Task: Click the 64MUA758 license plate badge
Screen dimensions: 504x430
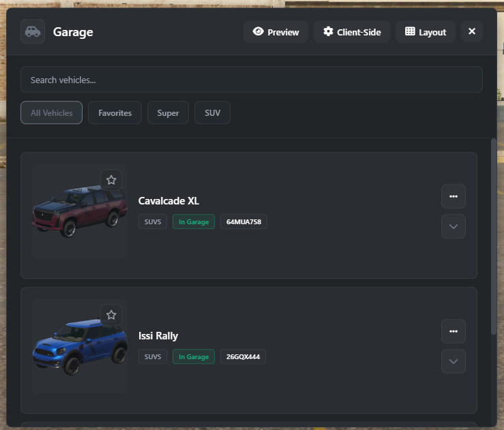Action: pos(243,222)
